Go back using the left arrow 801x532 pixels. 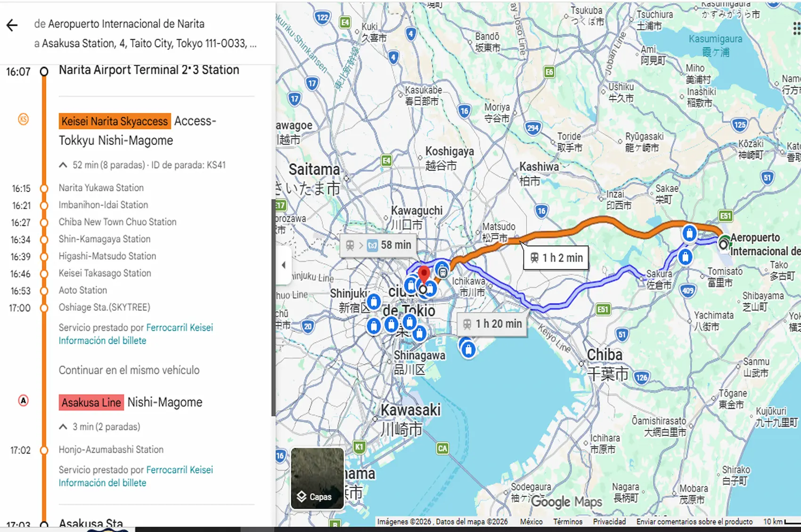[12, 25]
